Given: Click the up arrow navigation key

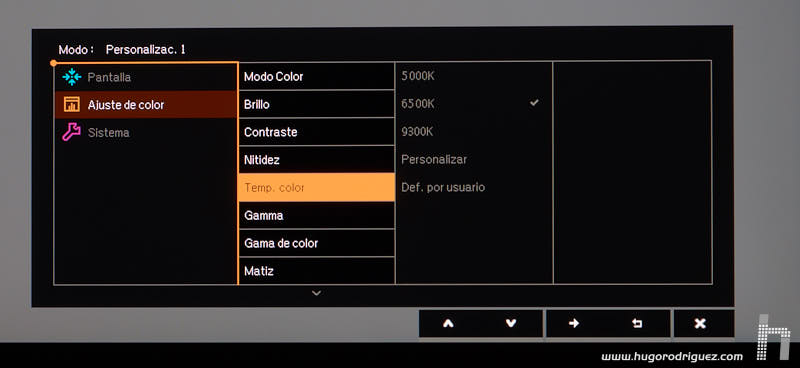Looking at the screenshot, I should pyautogui.click(x=448, y=324).
